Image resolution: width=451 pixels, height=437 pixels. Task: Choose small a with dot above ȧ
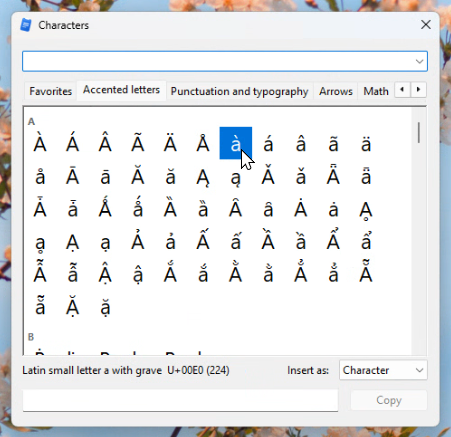click(x=333, y=209)
